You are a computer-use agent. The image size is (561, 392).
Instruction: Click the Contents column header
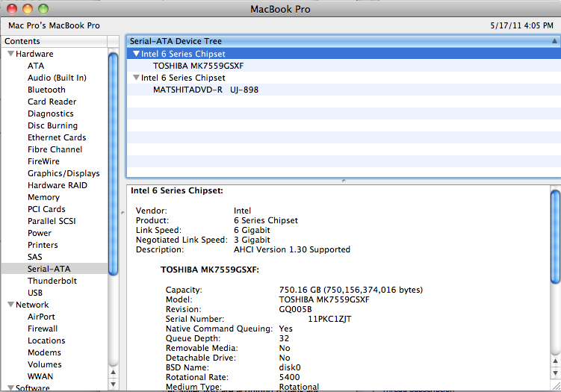(x=54, y=41)
